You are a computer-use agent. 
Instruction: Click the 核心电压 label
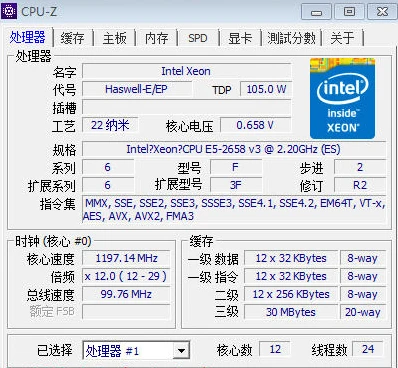pyautogui.click(x=190, y=126)
